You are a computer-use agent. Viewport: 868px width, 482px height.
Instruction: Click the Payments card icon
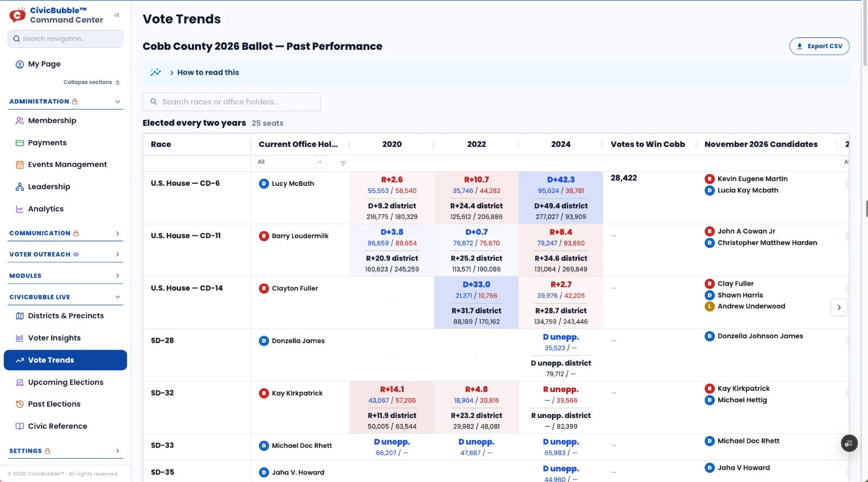20,143
